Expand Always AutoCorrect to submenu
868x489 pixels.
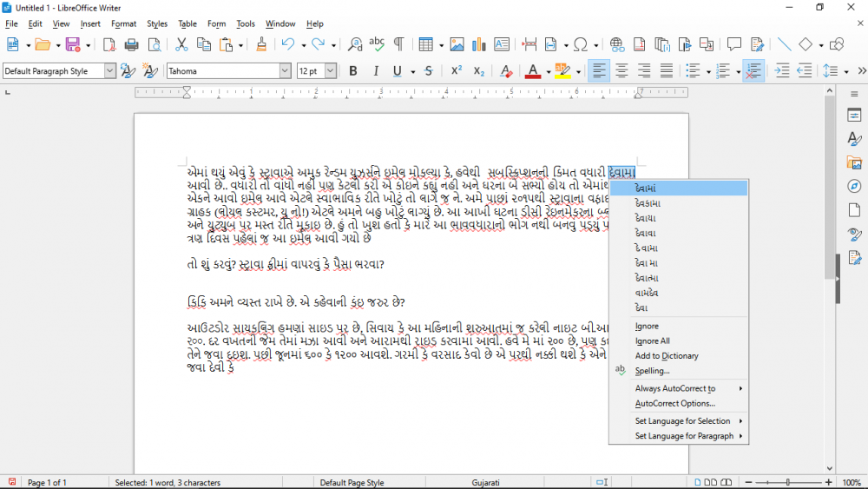[x=680, y=389]
